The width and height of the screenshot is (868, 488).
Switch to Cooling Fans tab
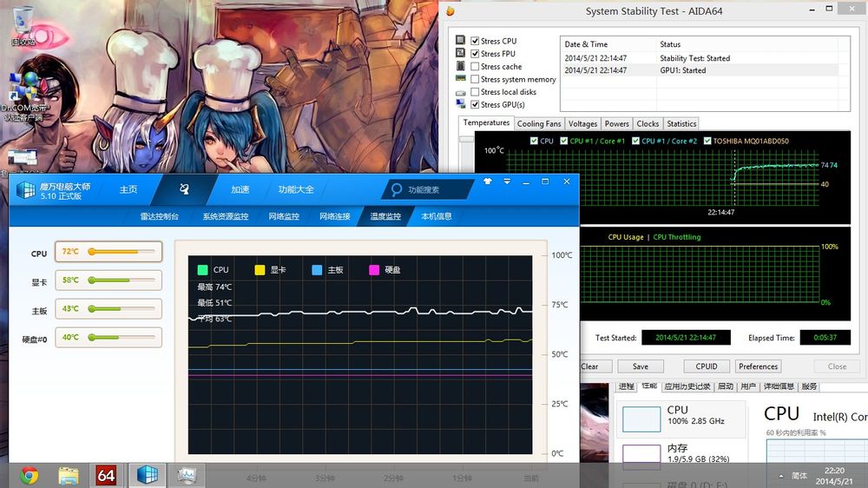coord(539,124)
